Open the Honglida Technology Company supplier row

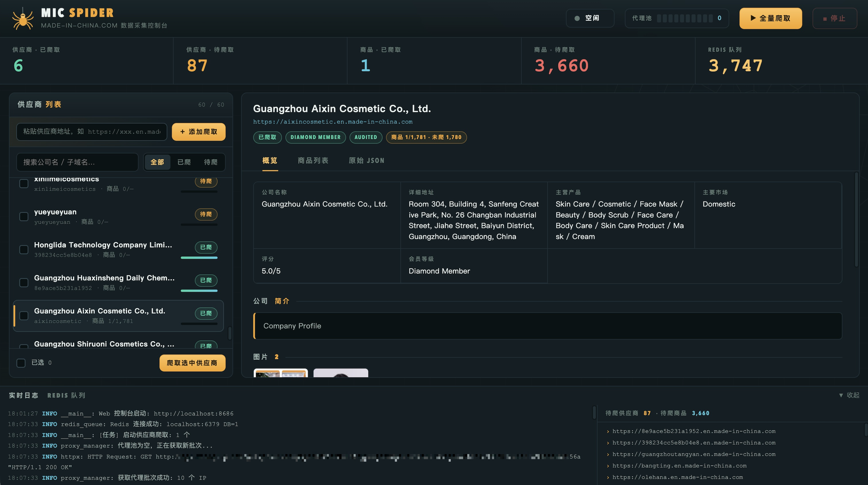click(x=118, y=250)
